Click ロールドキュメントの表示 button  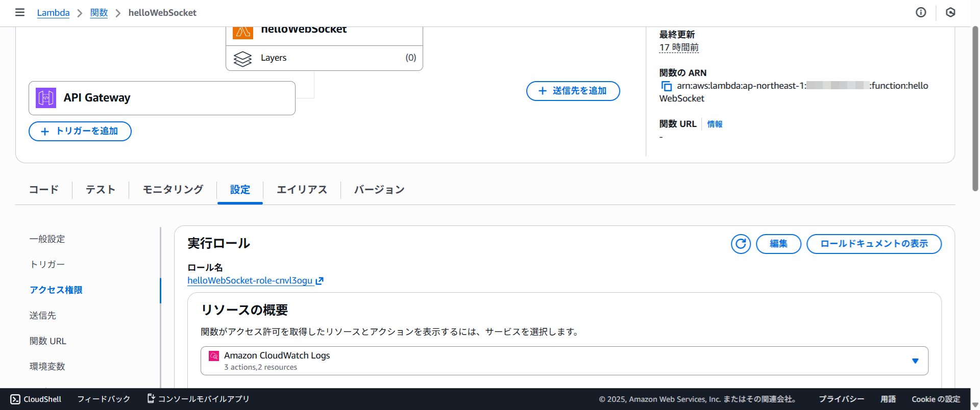[x=873, y=244]
